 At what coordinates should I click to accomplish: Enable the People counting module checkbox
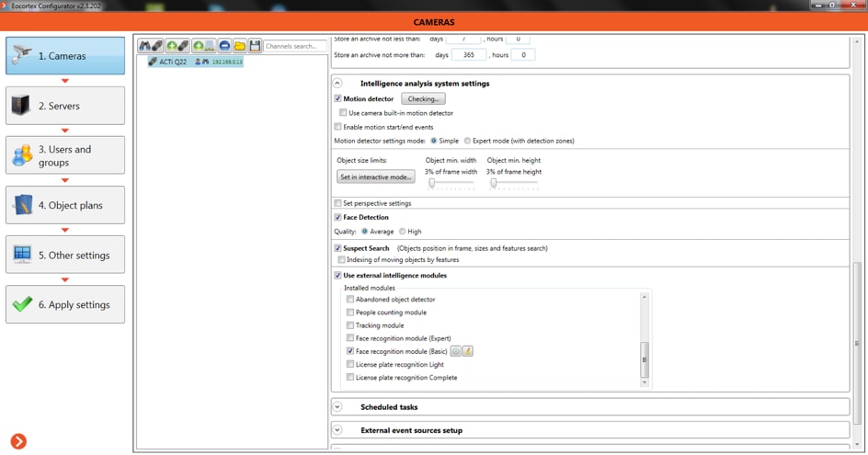coord(350,313)
